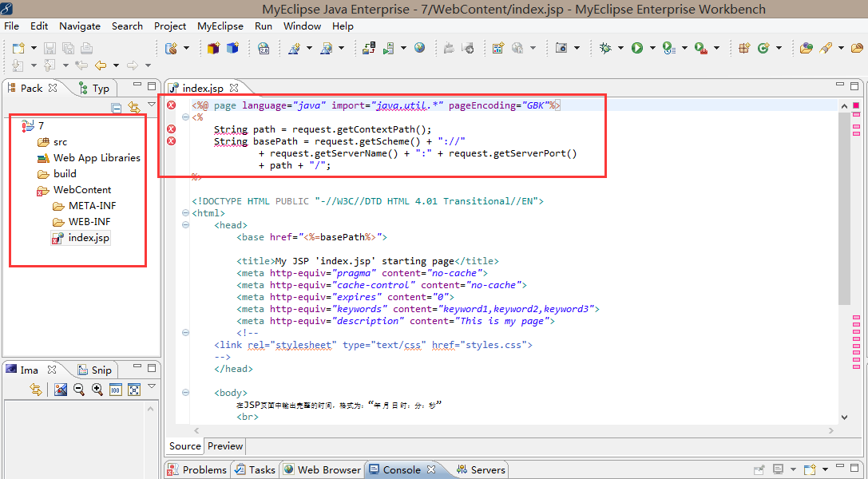Open the camera capture dropdown arrow
Image resolution: width=868 pixels, height=479 pixels.
tap(577, 48)
